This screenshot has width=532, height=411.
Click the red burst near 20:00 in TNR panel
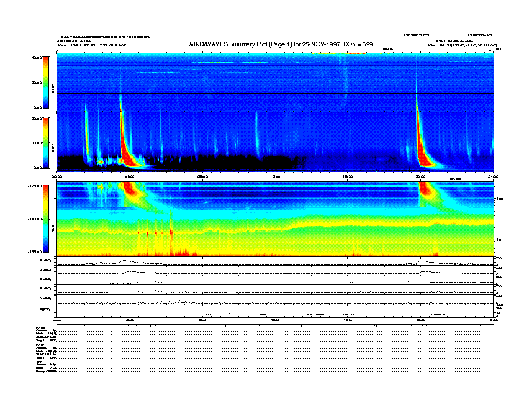(x=426, y=189)
